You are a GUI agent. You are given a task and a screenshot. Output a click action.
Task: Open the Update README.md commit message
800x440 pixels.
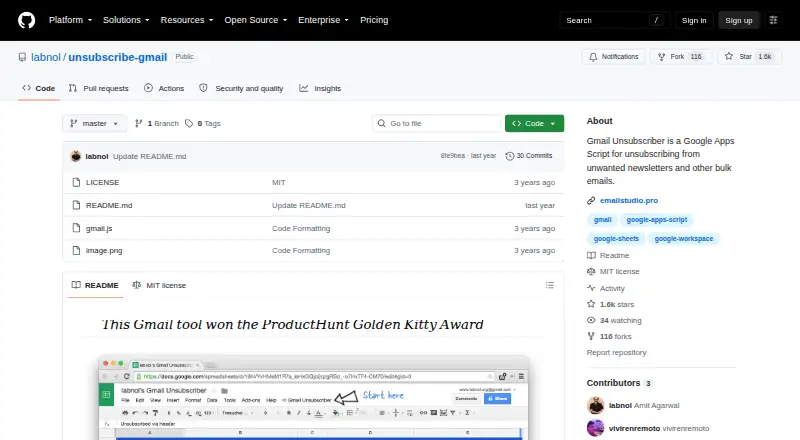click(x=149, y=156)
